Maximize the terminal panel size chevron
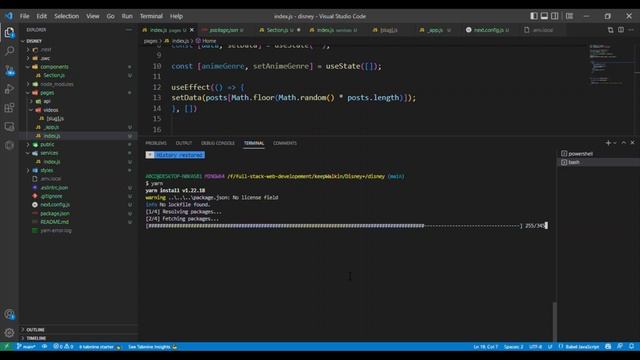Screen dimensions: 640x360 point(624,143)
